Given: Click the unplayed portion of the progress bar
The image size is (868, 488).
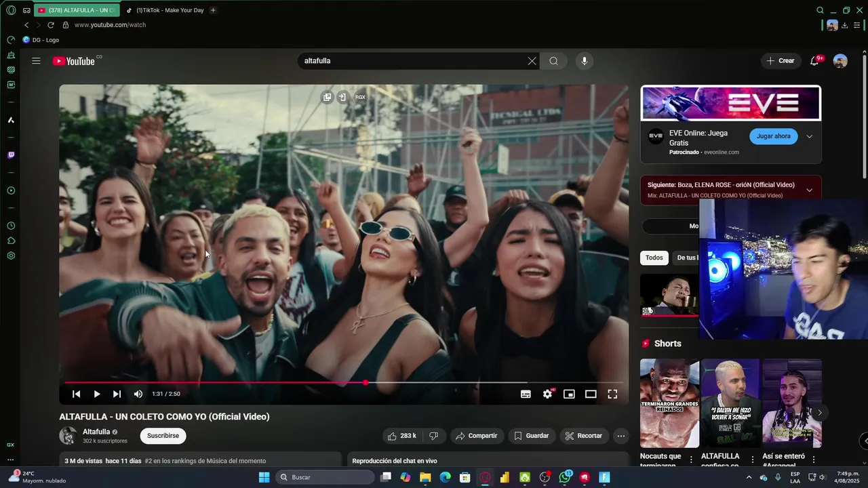Looking at the screenshot, I should point(496,383).
